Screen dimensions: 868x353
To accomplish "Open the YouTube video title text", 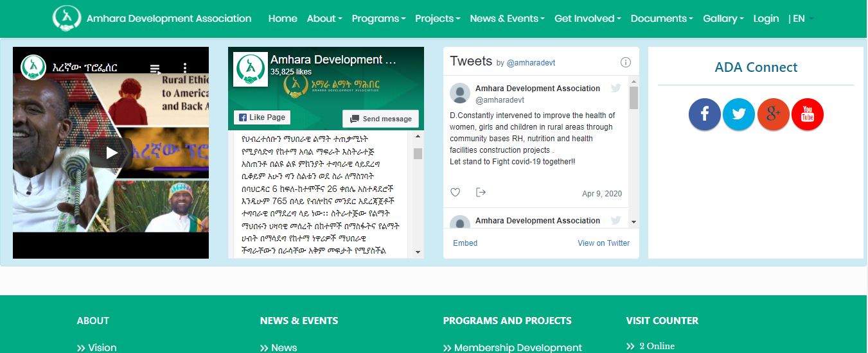I will pos(85,67).
